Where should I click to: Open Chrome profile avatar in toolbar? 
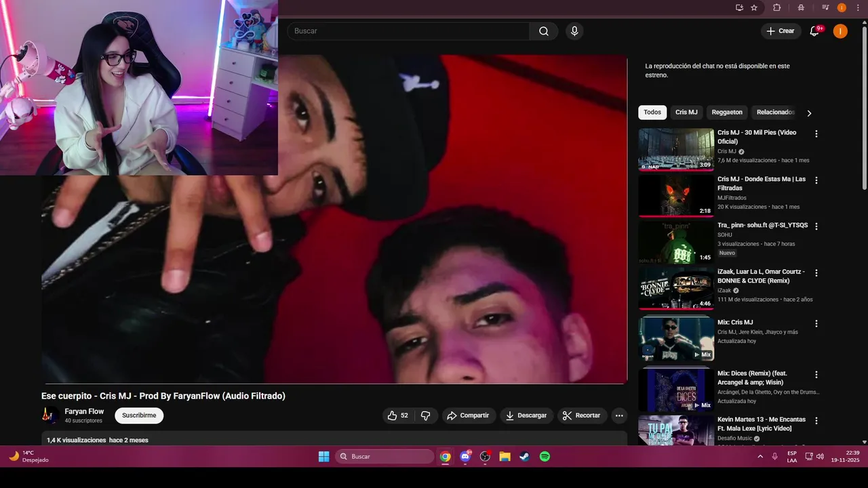click(842, 7)
